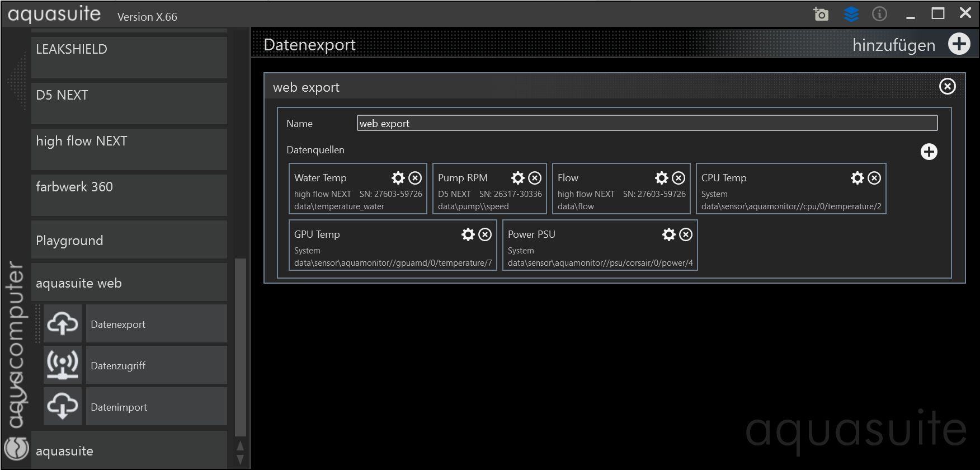Click the Datenimport cloud download icon
The image size is (980, 470).
63,406
